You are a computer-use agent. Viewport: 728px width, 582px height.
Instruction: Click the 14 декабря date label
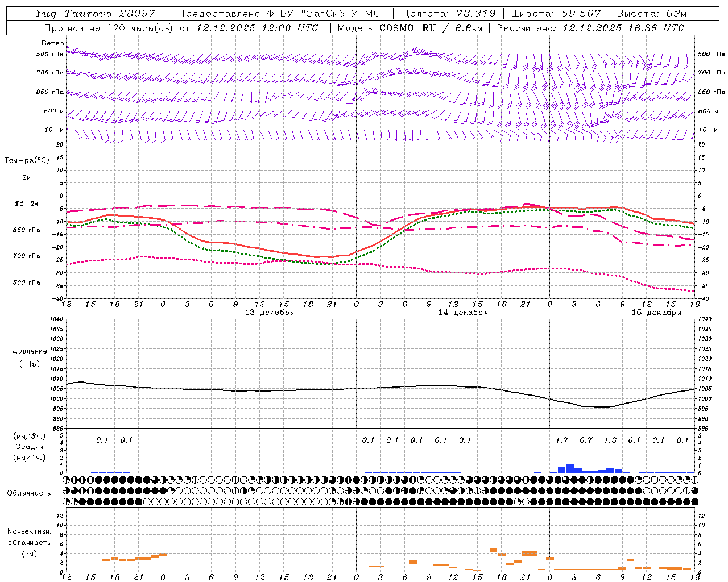tap(463, 313)
